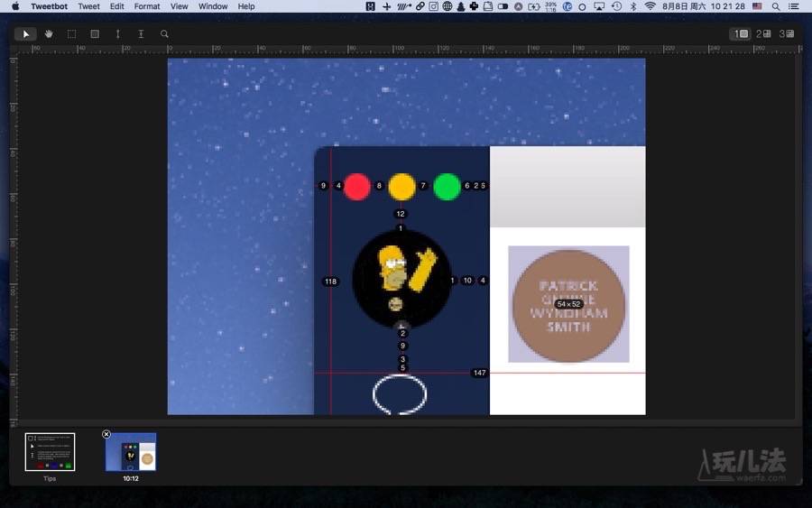
Task: Click the yellow circle in the snapshot
Action: click(x=401, y=187)
